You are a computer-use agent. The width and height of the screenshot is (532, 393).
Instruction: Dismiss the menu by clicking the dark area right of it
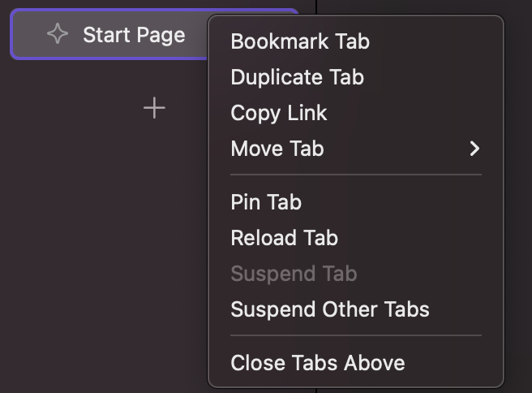point(518,203)
